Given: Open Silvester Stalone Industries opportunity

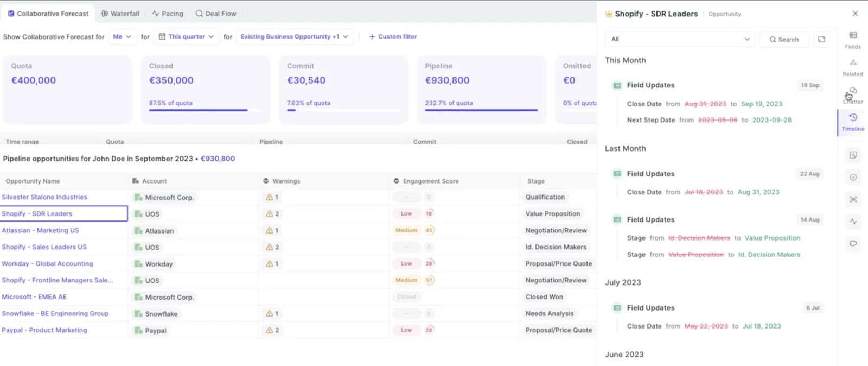Looking at the screenshot, I should 44,197.
